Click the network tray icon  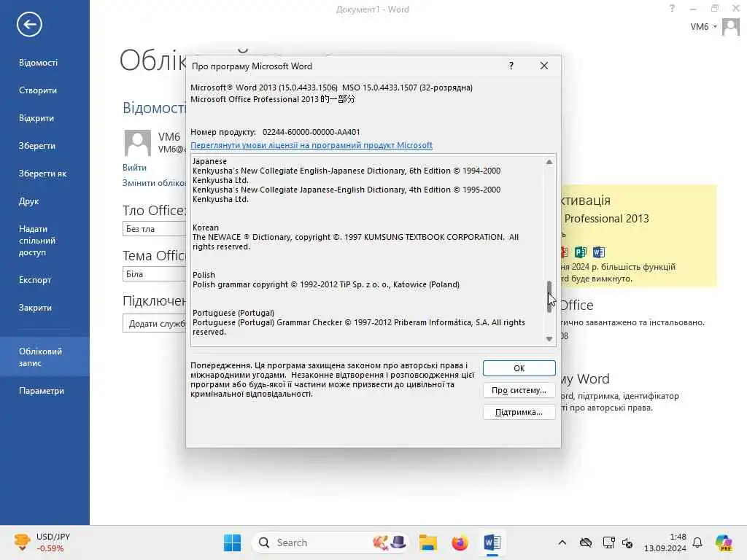[608, 542]
